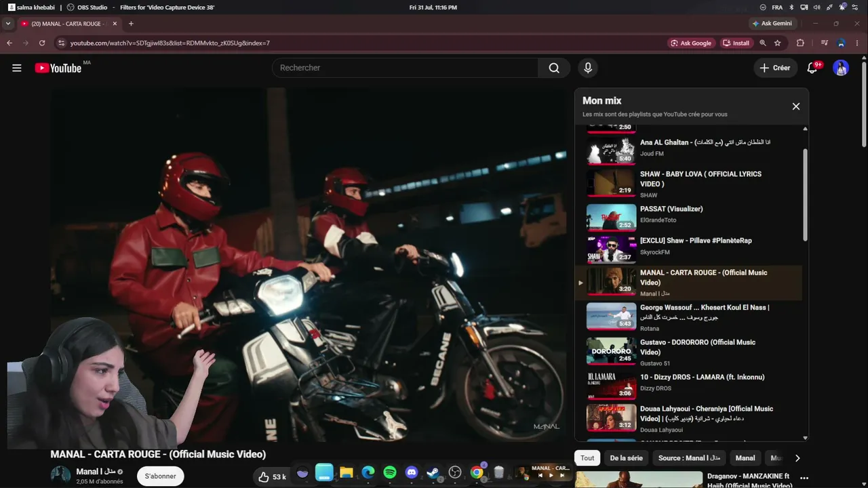Open Google Chrome from the dock

click(477, 472)
